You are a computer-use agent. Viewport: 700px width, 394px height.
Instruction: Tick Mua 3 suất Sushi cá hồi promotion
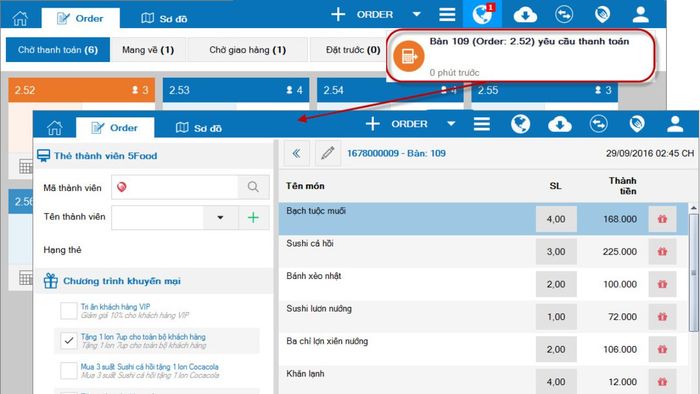coord(69,370)
